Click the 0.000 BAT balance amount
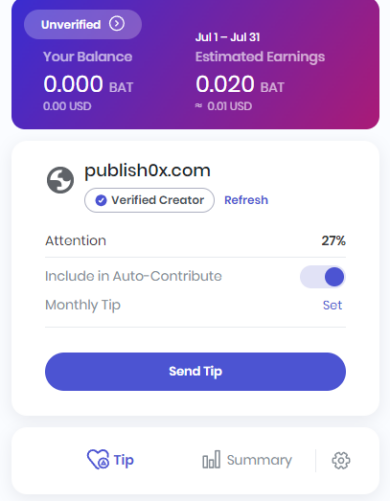Screen dimensions: 390x501 (88, 84)
